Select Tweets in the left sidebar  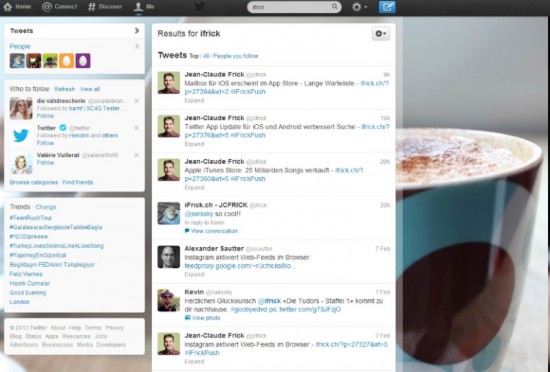[x=74, y=31]
